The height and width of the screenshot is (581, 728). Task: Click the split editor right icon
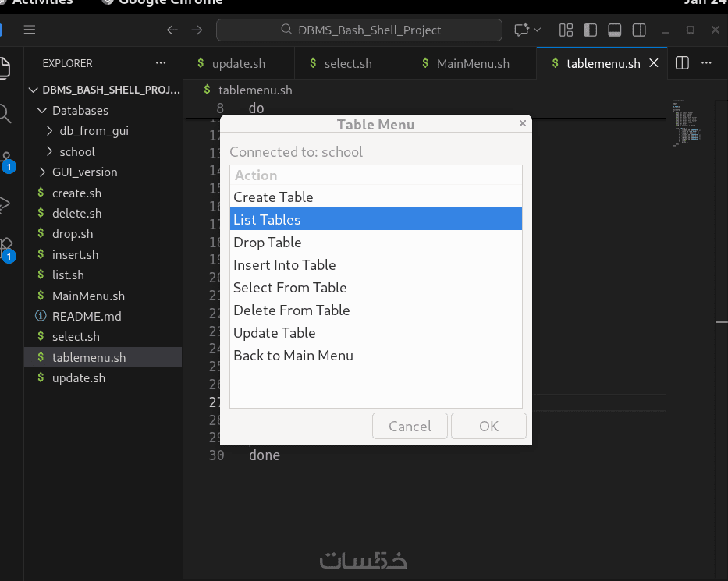tap(682, 63)
